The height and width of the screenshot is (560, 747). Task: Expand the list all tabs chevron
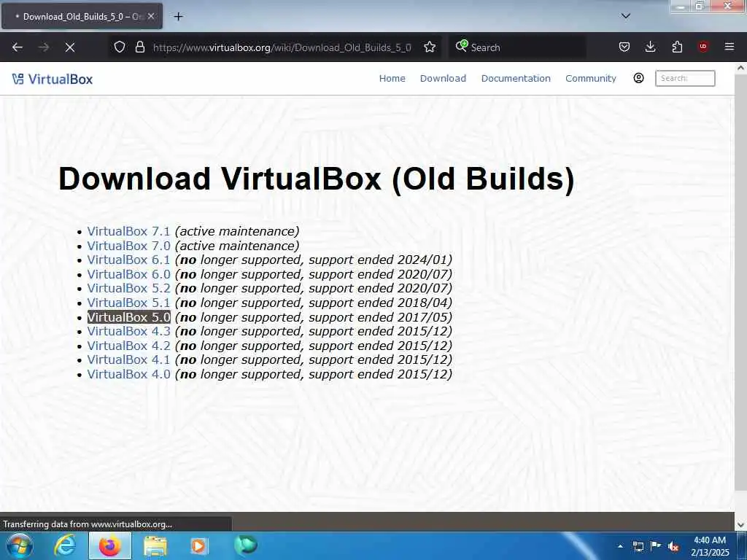click(625, 16)
